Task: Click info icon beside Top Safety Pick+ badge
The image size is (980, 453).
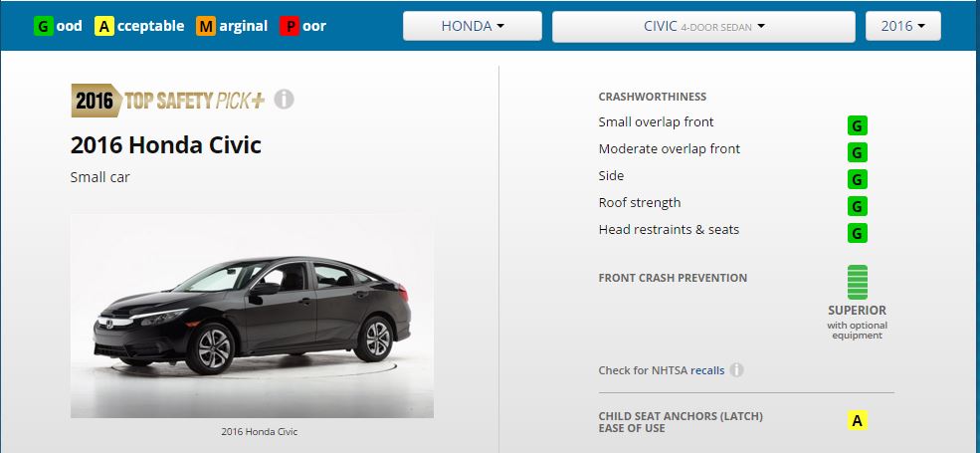Action: coord(284,99)
